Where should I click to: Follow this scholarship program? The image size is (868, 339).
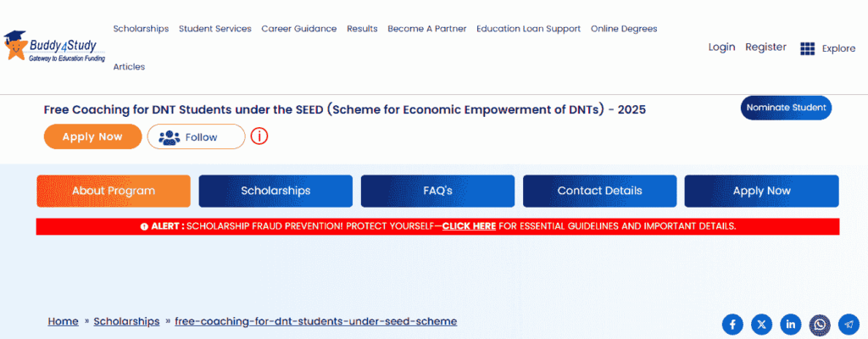(x=196, y=136)
